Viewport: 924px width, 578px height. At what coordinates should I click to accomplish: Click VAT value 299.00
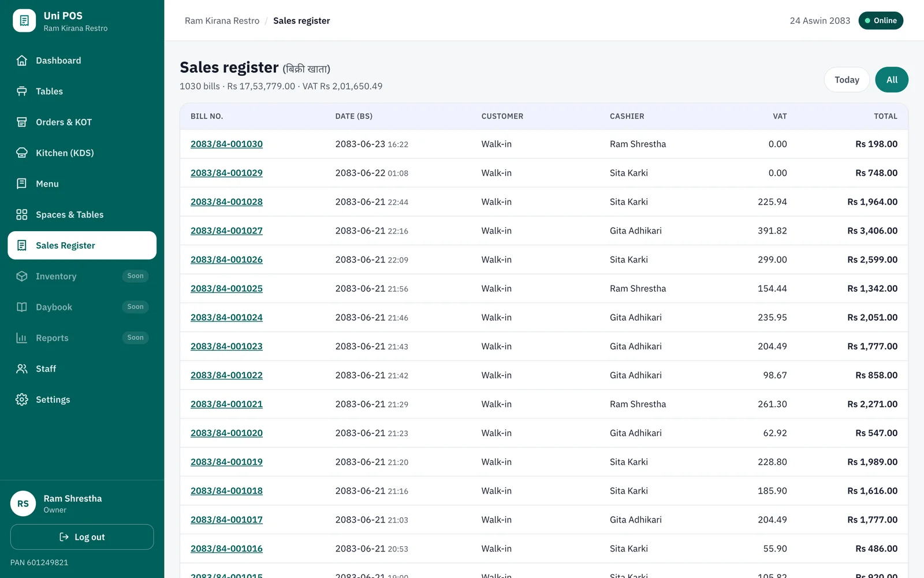tap(772, 260)
